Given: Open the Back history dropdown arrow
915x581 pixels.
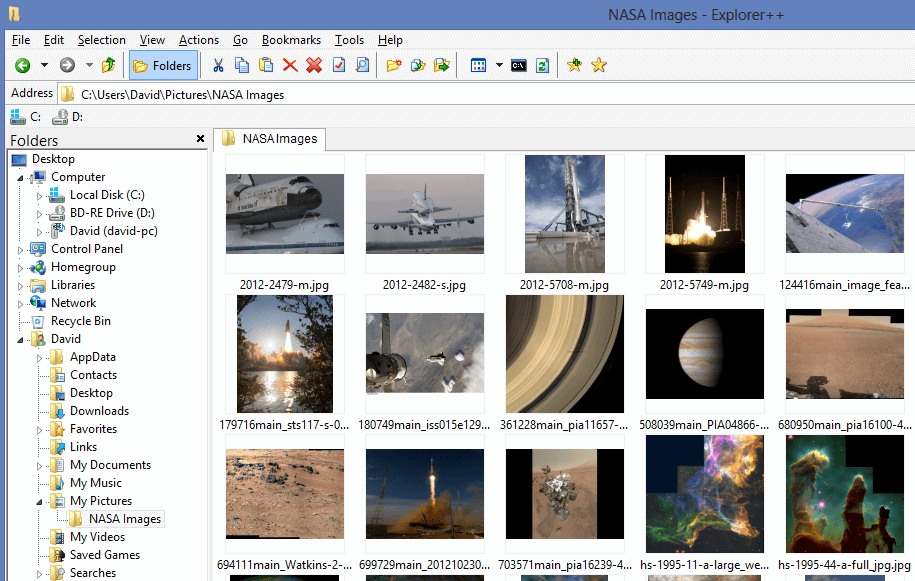Looking at the screenshot, I should click(x=44, y=65).
